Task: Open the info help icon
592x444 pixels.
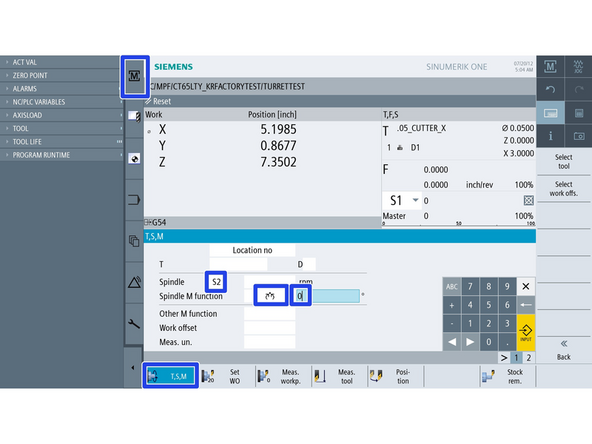Action: pyautogui.click(x=550, y=136)
